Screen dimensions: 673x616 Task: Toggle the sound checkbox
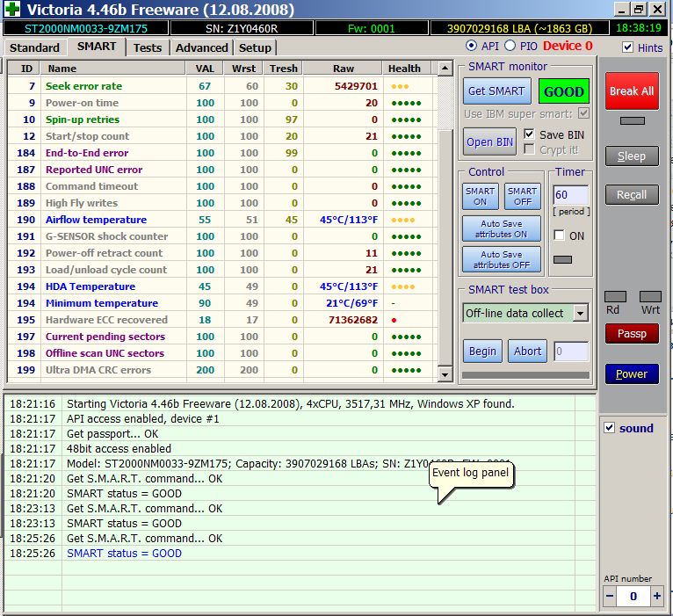point(610,428)
